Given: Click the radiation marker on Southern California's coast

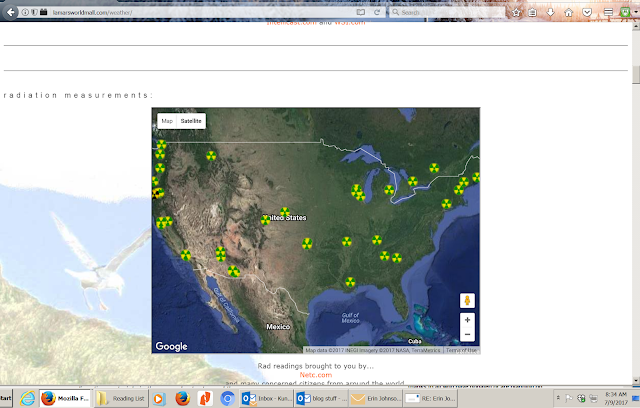Looking at the screenshot, I should [186, 255].
